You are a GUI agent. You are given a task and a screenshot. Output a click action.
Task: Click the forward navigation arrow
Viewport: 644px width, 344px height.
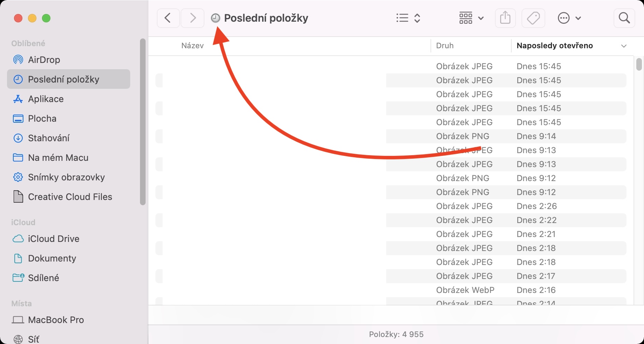pyautogui.click(x=192, y=18)
